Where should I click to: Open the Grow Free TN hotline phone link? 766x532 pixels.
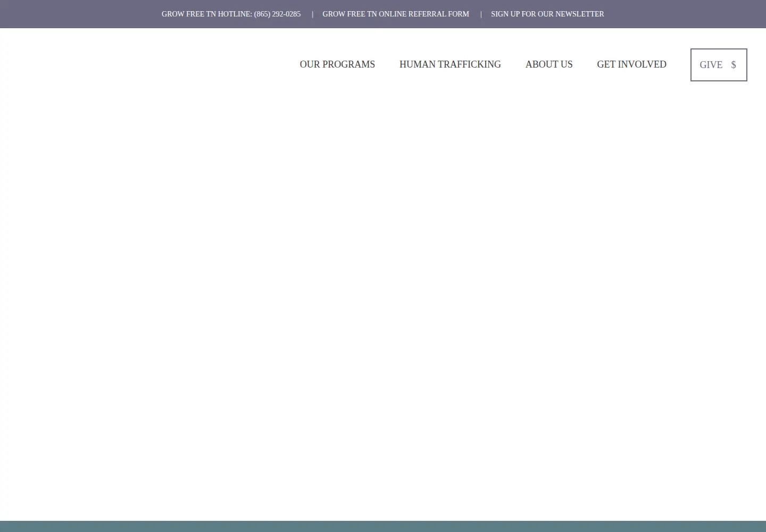(231, 14)
